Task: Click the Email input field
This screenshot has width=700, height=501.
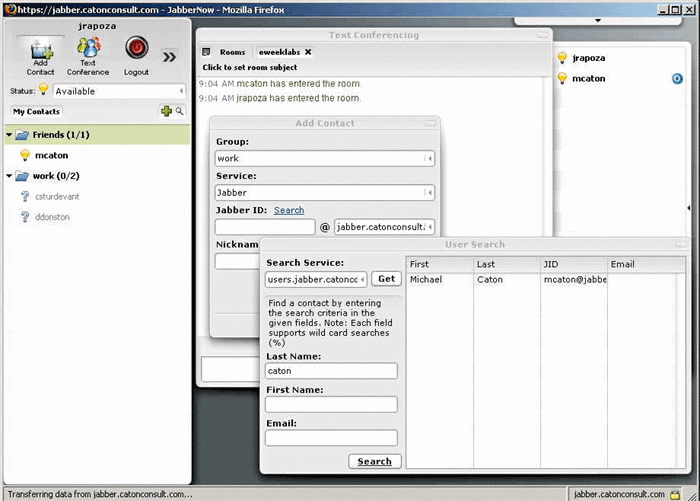Action: tap(331, 438)
